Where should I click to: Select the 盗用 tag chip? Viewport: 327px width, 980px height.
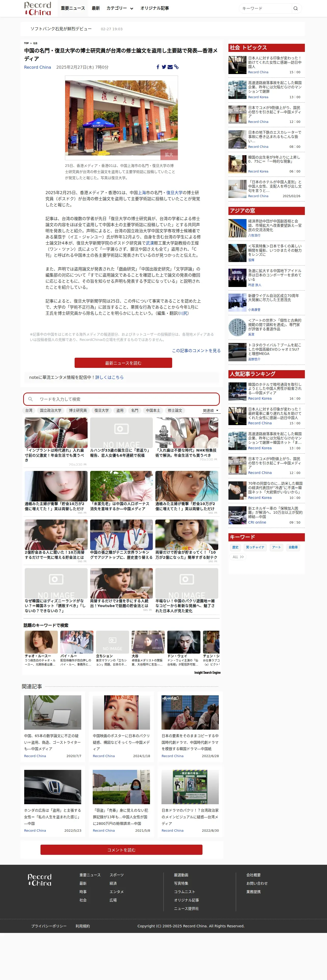[x=120, y=410]
